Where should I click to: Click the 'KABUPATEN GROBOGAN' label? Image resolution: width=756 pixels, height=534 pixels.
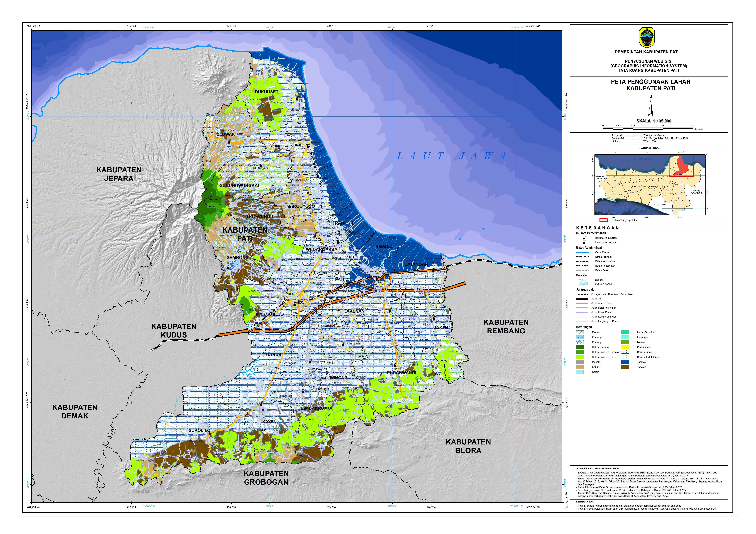pos(266,478)
